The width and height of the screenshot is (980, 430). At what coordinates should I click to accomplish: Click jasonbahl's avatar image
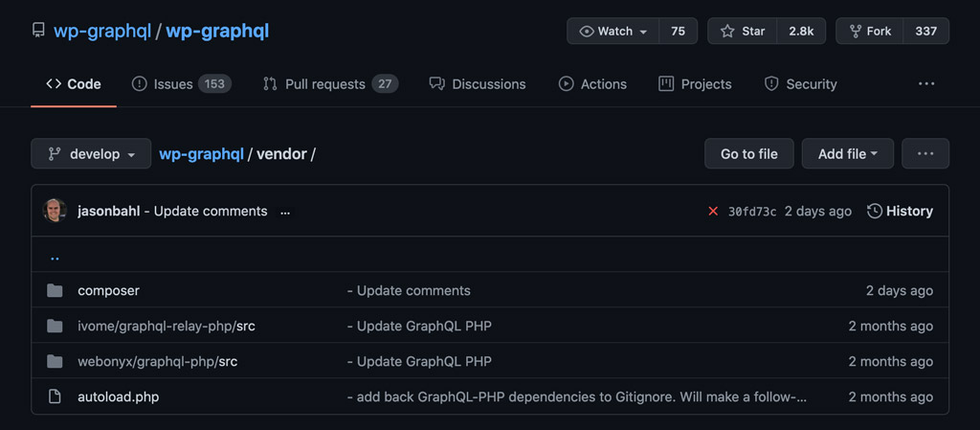coord(55,212)
